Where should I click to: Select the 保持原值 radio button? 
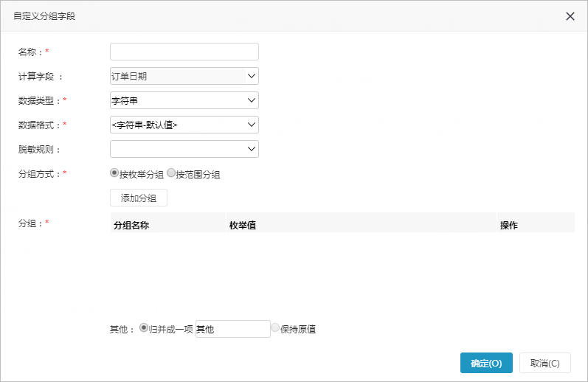tap(275, 328)
